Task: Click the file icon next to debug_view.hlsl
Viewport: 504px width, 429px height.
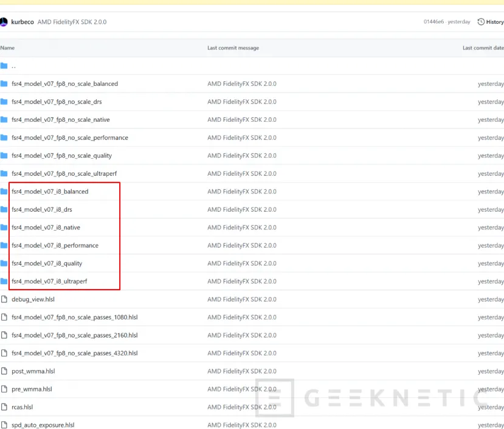Action: [4, 299]
